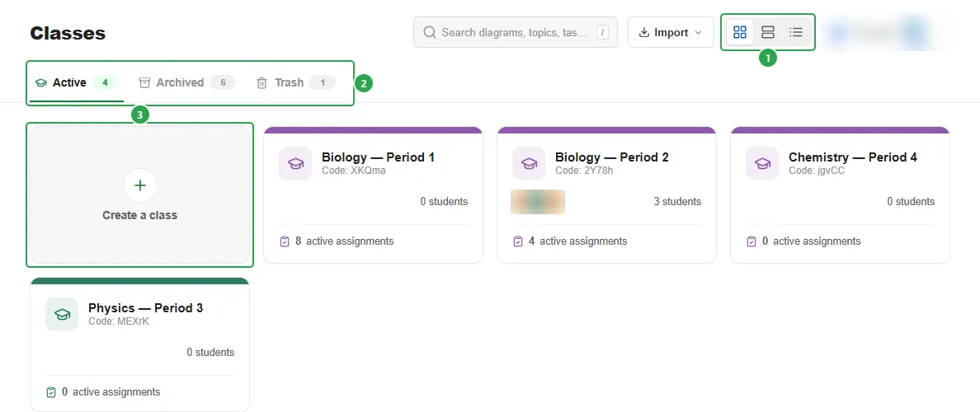Screen dimensions: 980x412
Task: Click the Biology — Period 2 graduation cap icon
Action: (529, 163)
